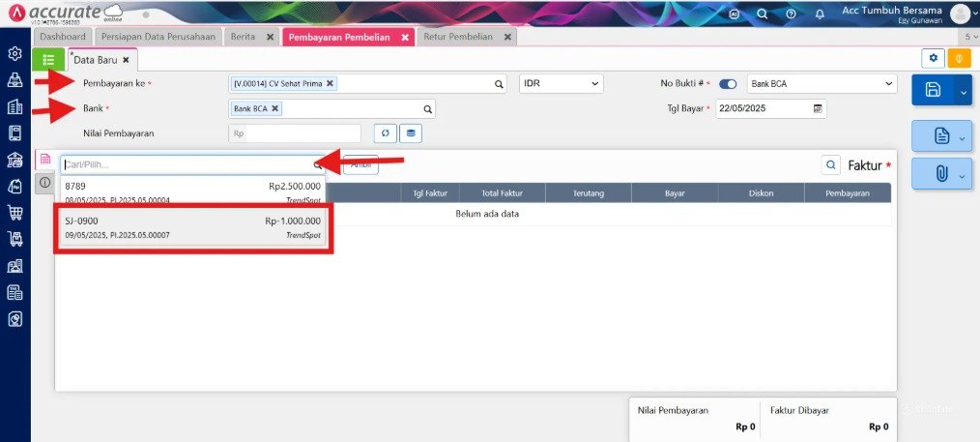Expand the arrow next to save button
The width and height of the screenshot is (980, 442).
(963, 93)
